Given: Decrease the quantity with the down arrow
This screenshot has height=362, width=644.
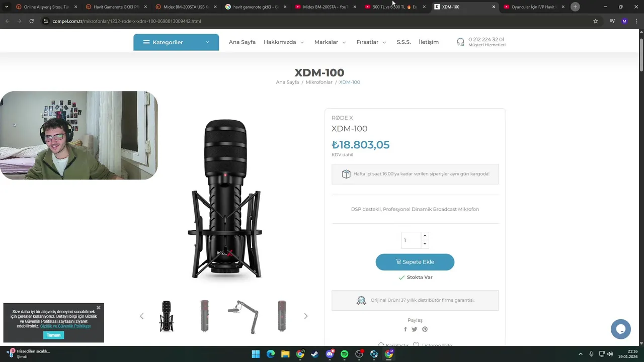Looking at the screenshot, I should point(425,244).
